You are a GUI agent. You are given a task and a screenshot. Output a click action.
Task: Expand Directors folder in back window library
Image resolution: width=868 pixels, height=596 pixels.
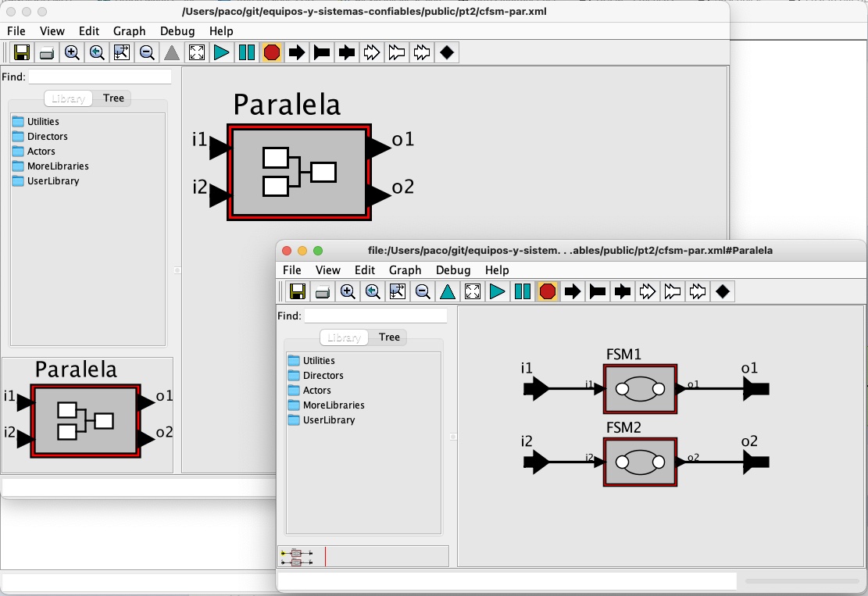(x=41, y=136)
